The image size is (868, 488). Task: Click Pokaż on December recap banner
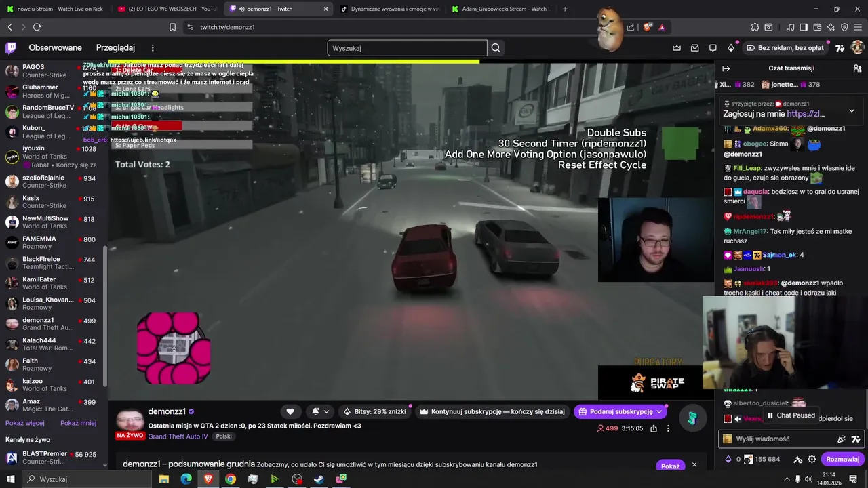click(670, 466)
